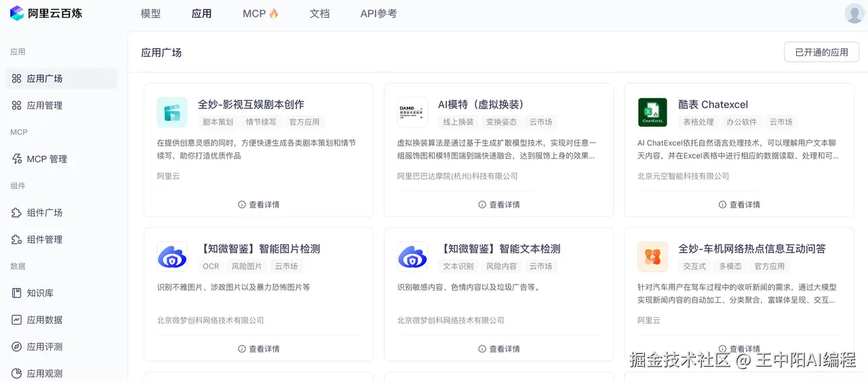Viewport: 868px width, 381px height.
Task: Click the 办公软件 tag
Action: (741, 122)
